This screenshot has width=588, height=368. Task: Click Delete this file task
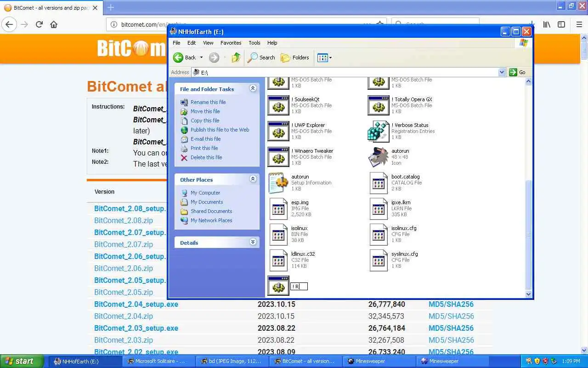tap(206, 157)
